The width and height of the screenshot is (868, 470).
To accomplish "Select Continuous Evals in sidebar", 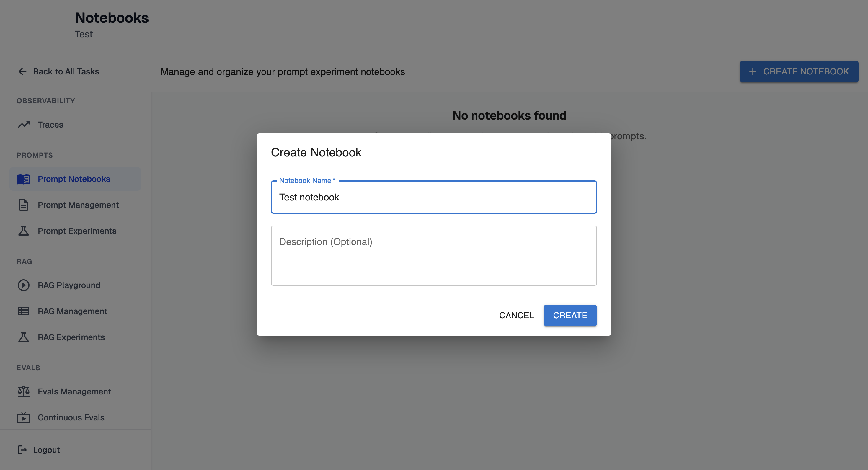I will pyautogui.click(x=71, y=417).
